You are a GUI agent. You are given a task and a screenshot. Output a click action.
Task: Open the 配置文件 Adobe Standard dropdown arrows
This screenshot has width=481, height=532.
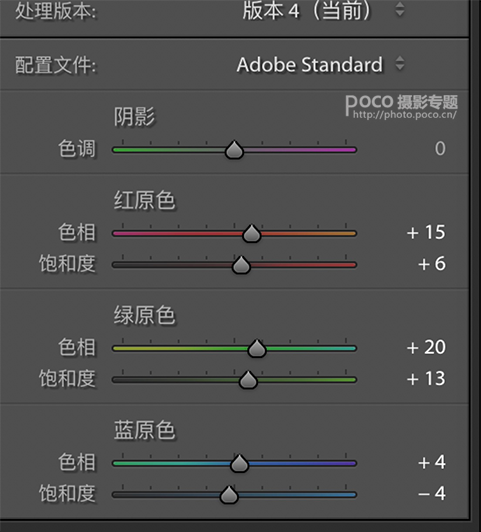coord(400,63)
